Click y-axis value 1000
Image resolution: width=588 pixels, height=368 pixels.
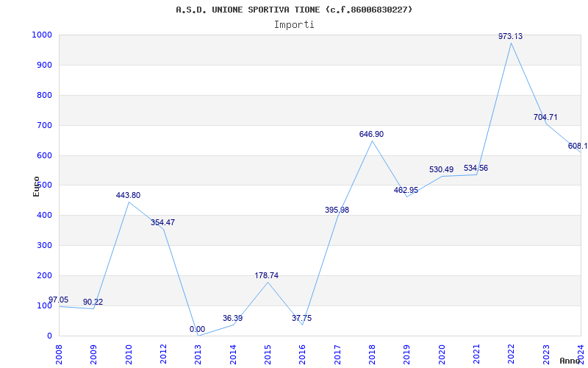coord(42,35)
